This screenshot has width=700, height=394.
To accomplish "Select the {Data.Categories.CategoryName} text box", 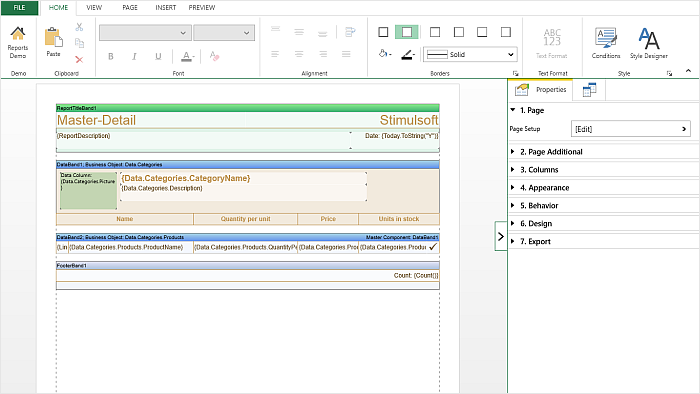I will pos(243,178).
